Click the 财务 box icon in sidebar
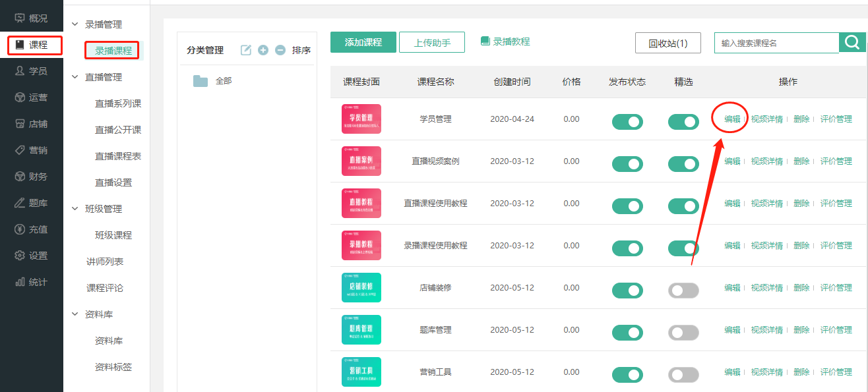Image resolution: width=868 pixels, height=392 pixels. (x=20, y=177)
